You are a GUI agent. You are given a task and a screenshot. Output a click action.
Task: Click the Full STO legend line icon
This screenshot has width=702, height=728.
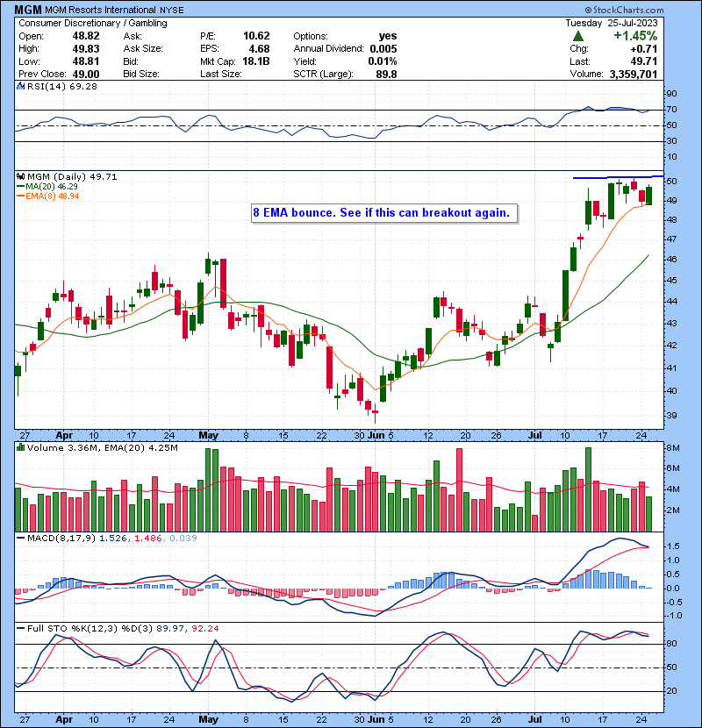20,628
